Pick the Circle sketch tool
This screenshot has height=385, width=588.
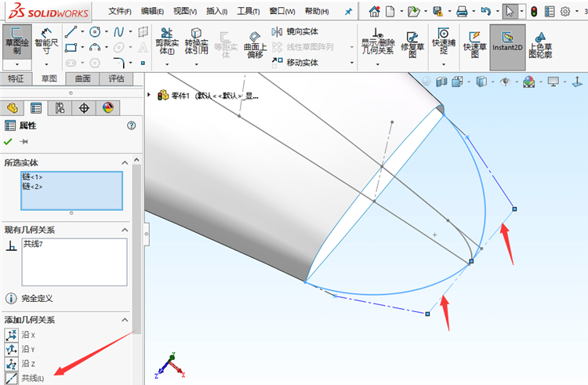95,32
